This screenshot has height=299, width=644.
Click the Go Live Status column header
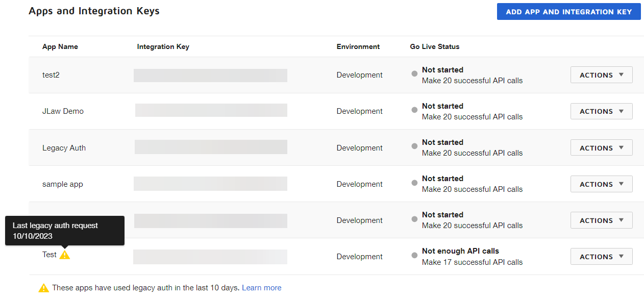(x=434, y=46)
